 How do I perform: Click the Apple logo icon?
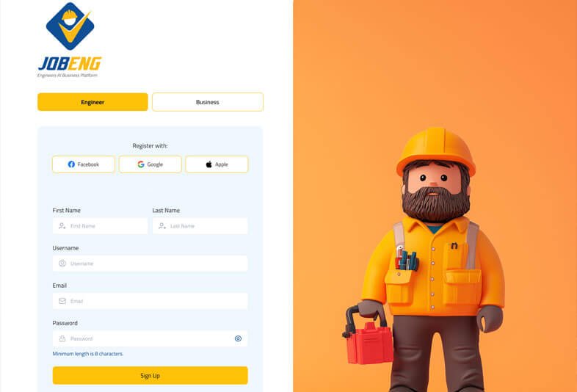click(x=208, y=164)
